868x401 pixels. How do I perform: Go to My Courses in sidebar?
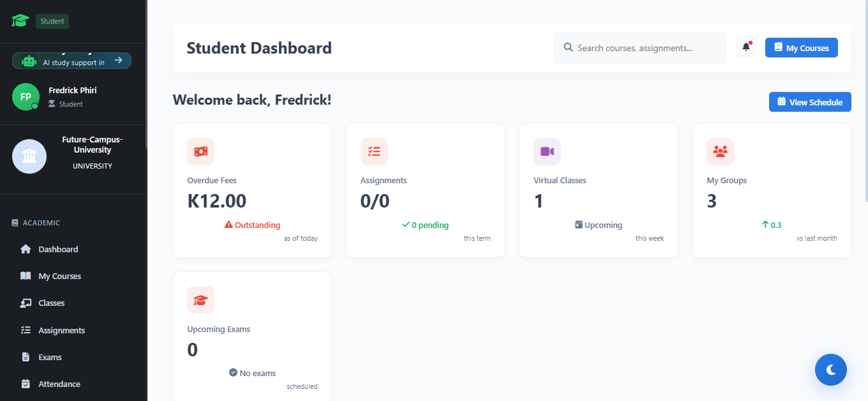tap(59, 276)
